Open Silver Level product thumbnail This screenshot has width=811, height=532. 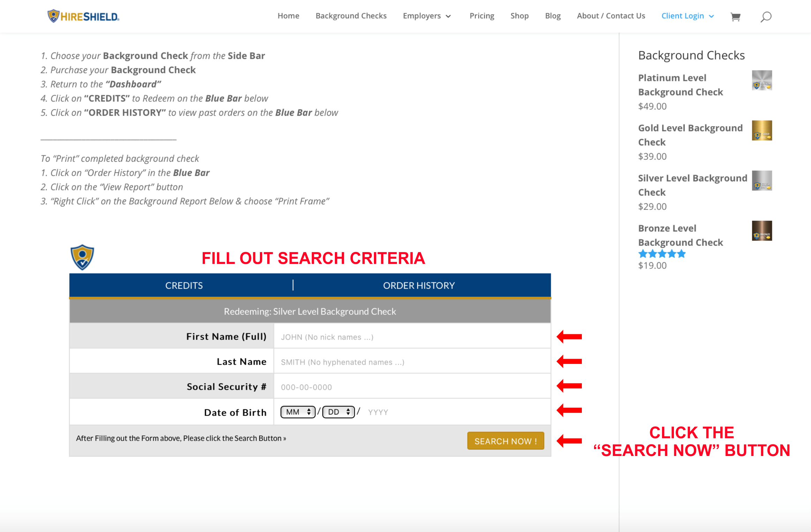pyautogui.click(x=762, y=181)
